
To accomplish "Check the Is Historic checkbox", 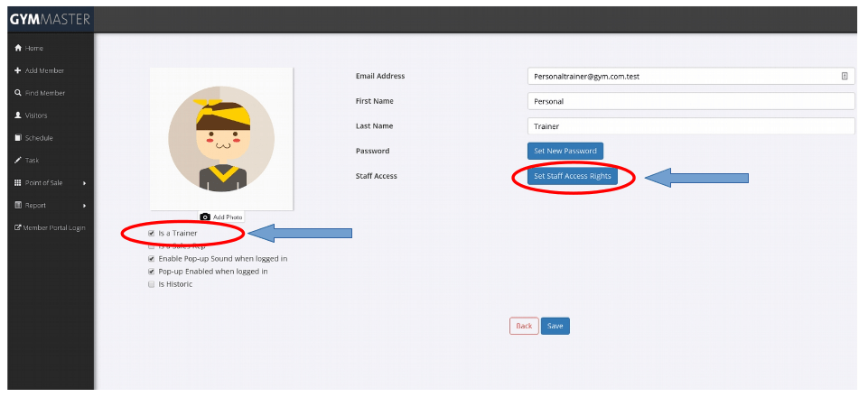I will point(151,284).
